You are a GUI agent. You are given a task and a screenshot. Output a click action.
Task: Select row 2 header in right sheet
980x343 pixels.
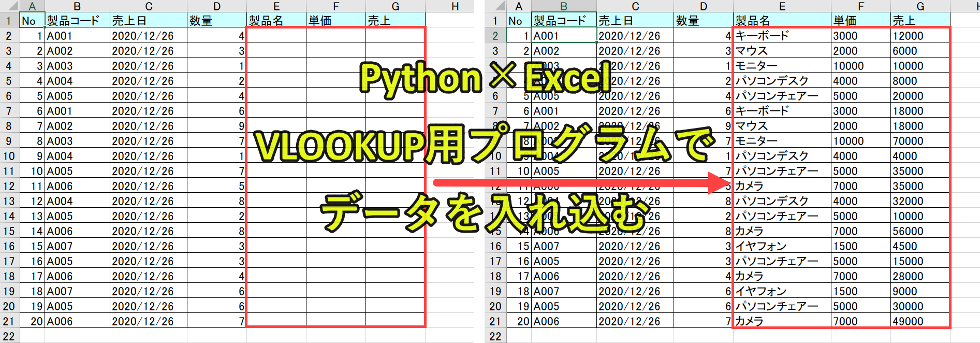(x=496, y=36)
